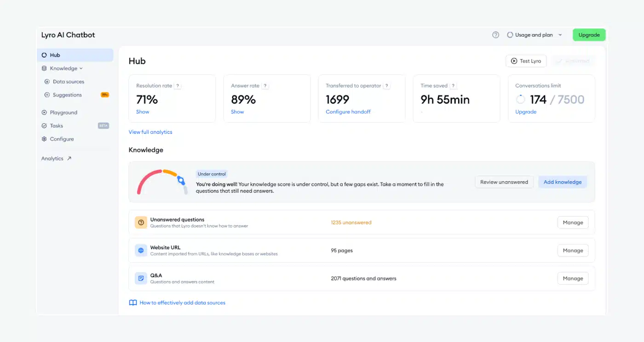The width and height of the screenshot is (644, 342).
Task: Click the Hub circle icon in sidebar
Action: click(x=44, y=55)
